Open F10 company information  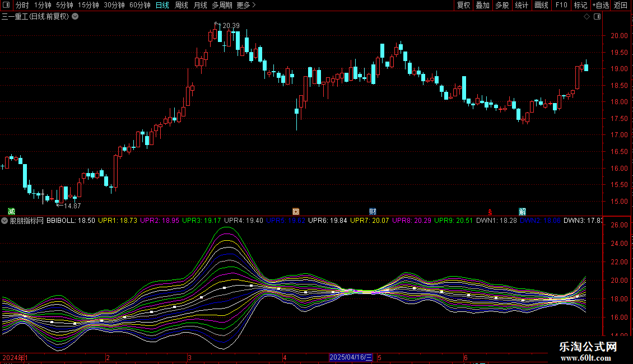(x=561, y=5)
